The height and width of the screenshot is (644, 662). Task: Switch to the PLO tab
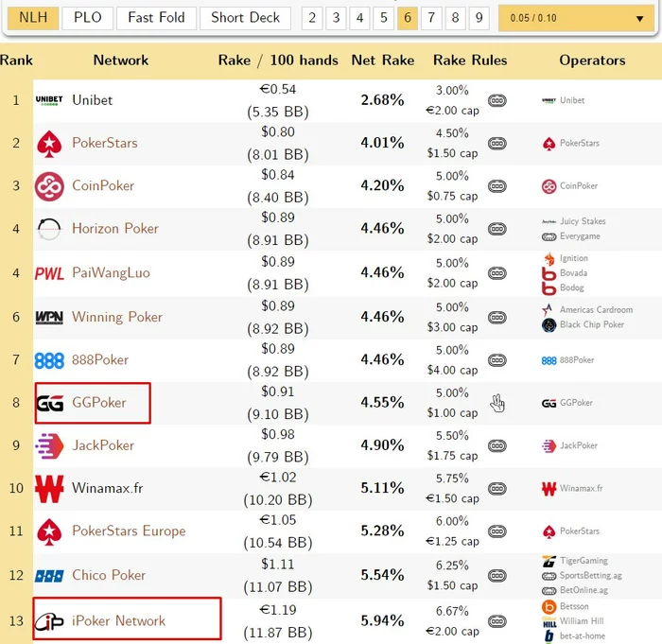click(x=87, y=18)
